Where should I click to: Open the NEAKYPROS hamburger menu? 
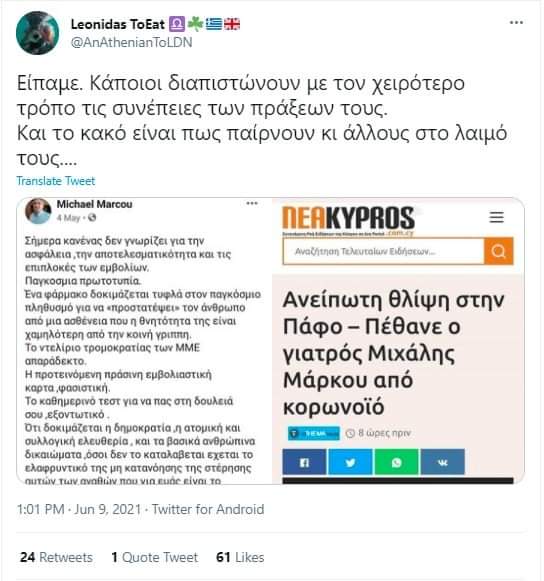[x=497, y=217]
